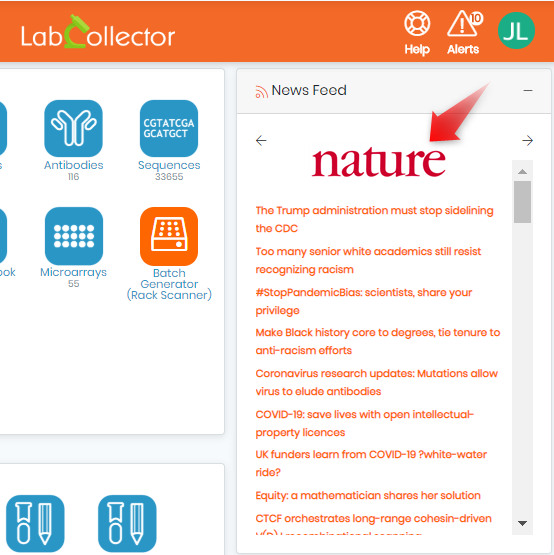This screenshot has height=555, width=554.
Task: Click the news list scroll down arrow
Action: coord(522,523)
